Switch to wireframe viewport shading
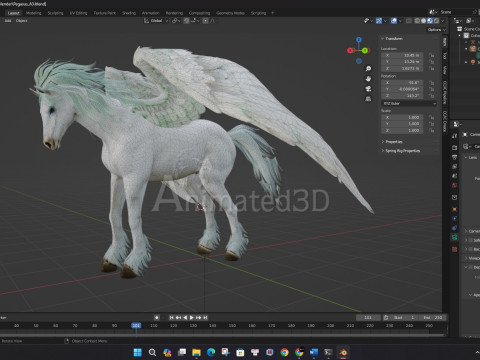Screen dimensions: 480x360 pos(417,21)
